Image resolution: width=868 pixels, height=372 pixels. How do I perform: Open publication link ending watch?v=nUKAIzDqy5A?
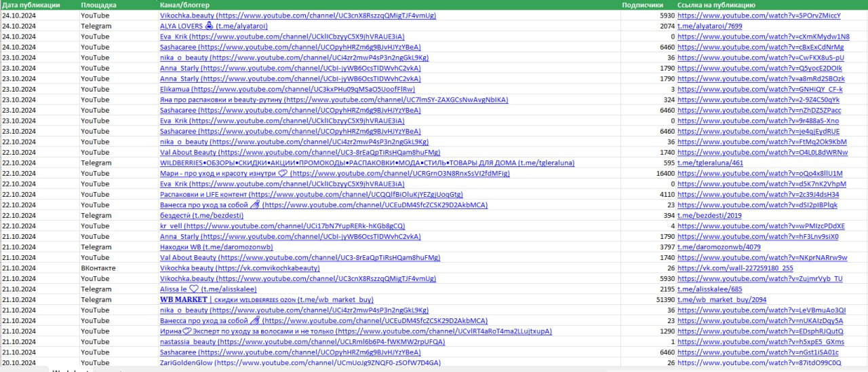point(760,320)
